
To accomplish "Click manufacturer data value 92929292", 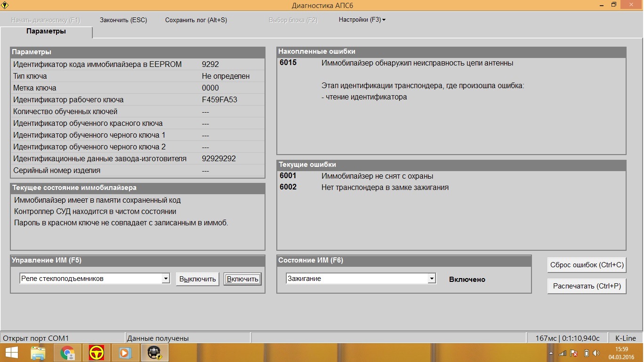I will pyautogui.click(x=219, y=158).
